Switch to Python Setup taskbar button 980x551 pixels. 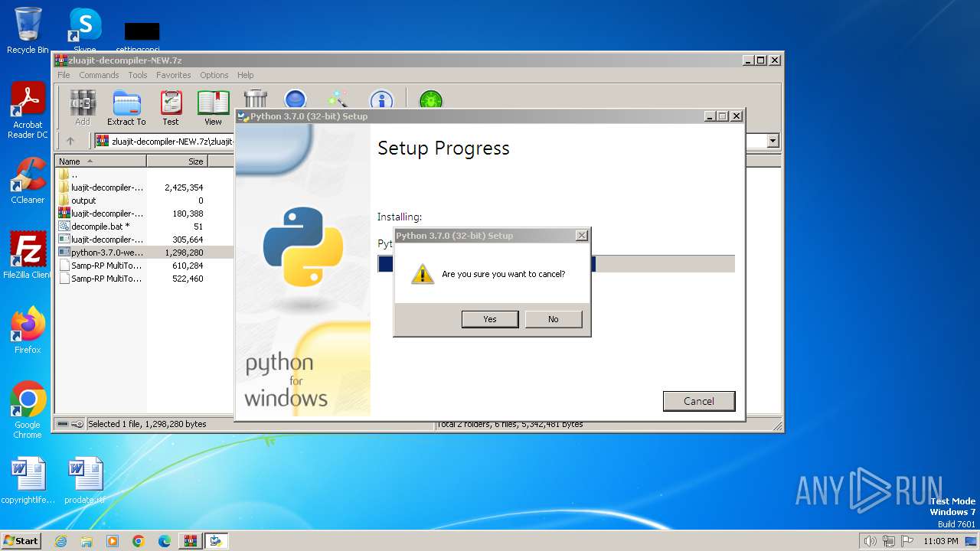217,541
